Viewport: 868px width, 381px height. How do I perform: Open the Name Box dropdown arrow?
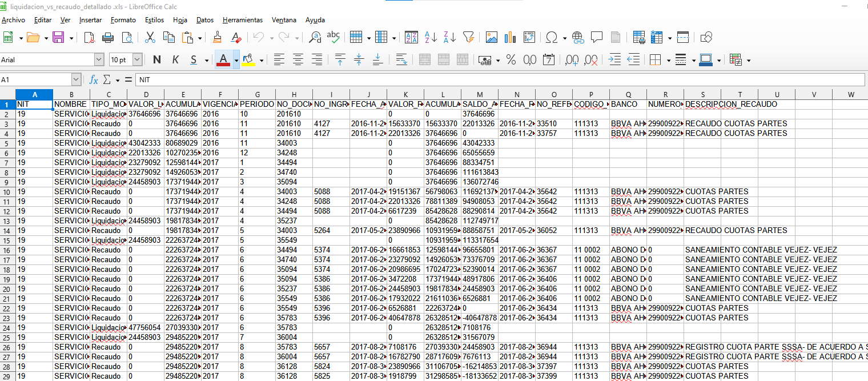(77, 80)
